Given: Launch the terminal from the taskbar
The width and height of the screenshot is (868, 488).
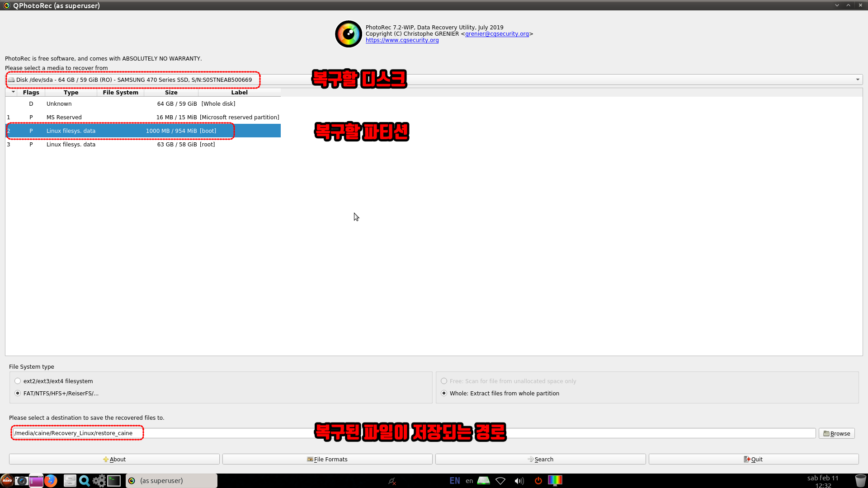Looking at the screenshot, I should (114, 481).
